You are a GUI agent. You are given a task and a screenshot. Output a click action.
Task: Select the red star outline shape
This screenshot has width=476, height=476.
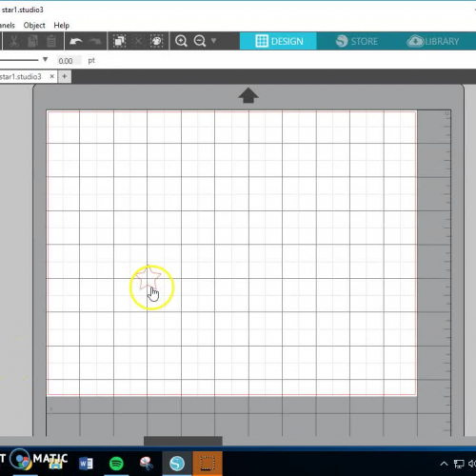click(148, 278)
